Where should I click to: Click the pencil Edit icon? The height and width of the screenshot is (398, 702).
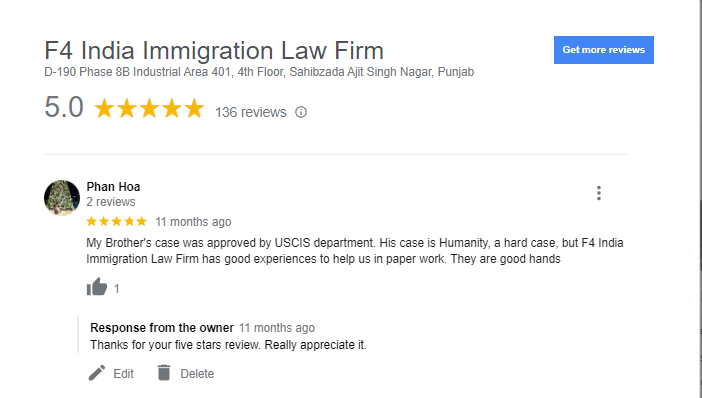(x=97, y=372)
